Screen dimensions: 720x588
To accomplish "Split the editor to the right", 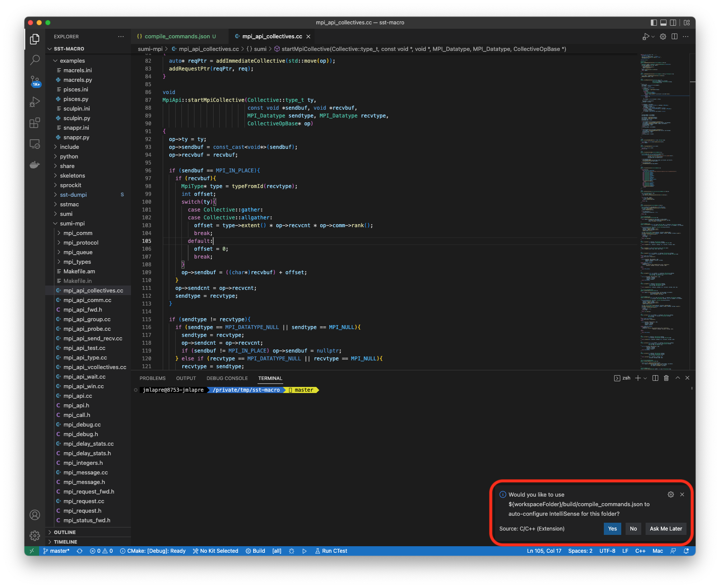I will click(x=674, y=37).
